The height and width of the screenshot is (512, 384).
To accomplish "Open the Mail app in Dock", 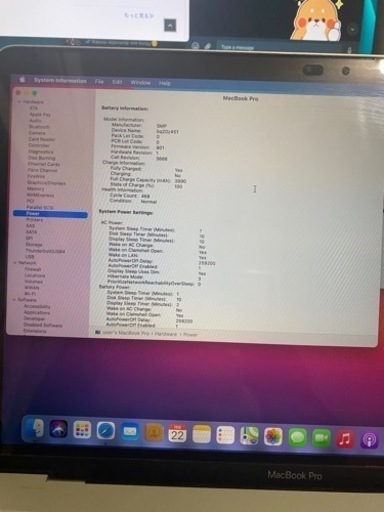I will pos(130,432).
